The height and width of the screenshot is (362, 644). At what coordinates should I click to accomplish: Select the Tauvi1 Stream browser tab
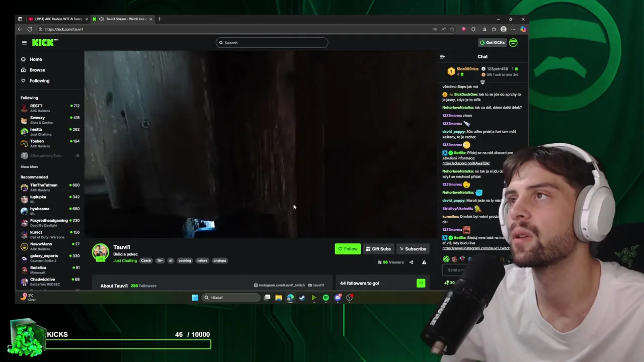coord(123,19)
